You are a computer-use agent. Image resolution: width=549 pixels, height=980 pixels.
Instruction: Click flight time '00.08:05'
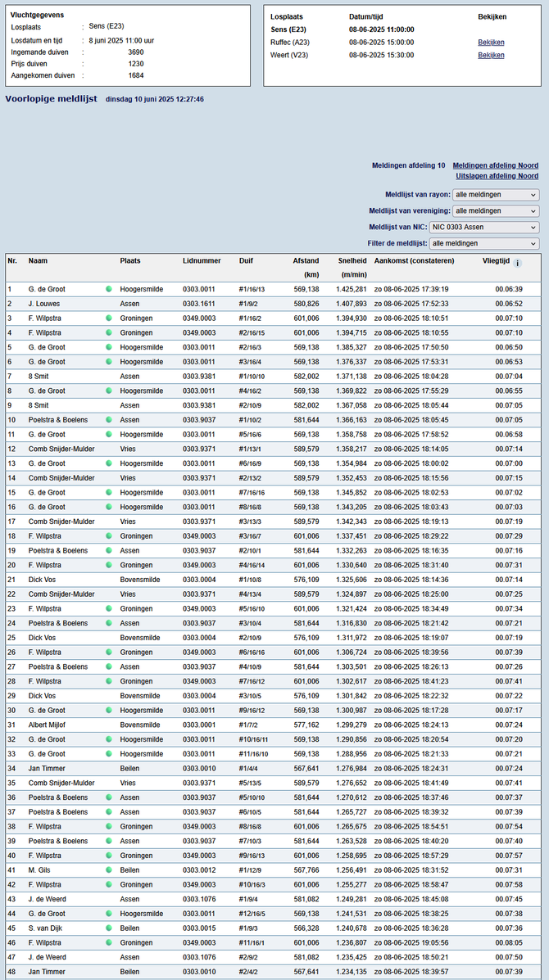pos(508,942)
